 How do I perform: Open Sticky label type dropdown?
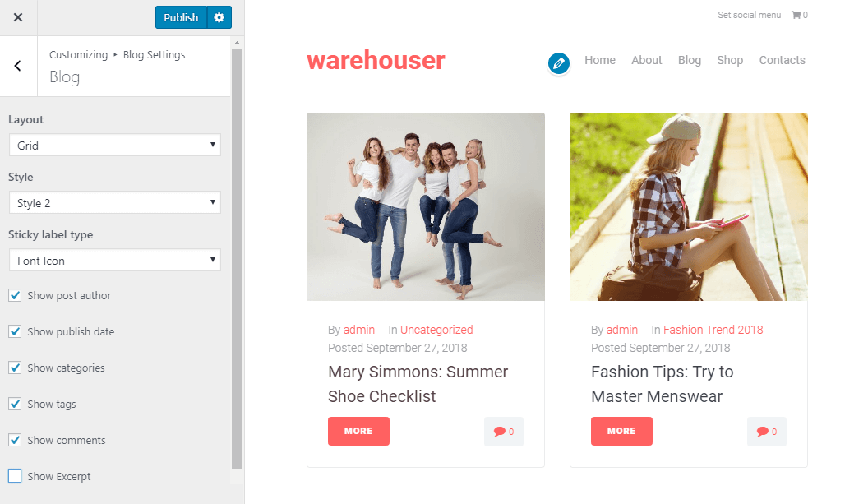pyautogui.click(x=114, y=261)
